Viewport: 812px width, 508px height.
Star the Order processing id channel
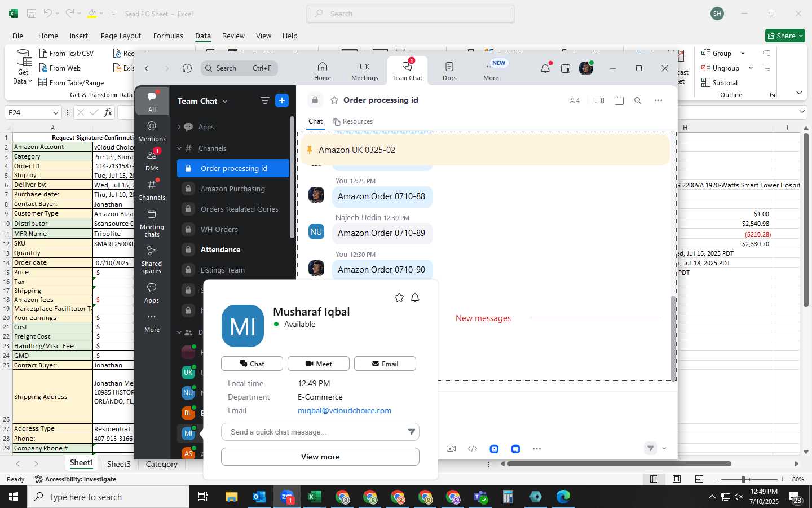tap(334, 100)
